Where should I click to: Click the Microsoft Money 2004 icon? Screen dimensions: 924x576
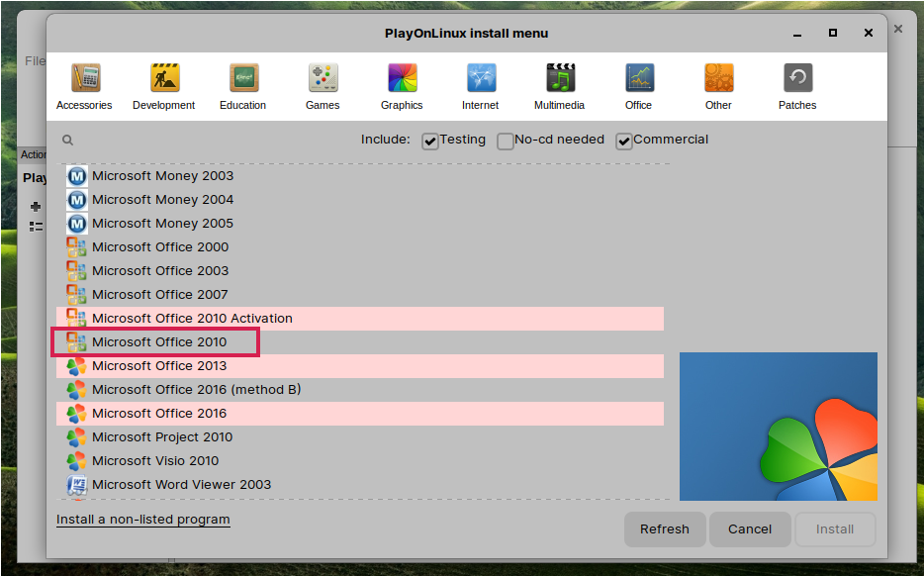tap(76, 200)
